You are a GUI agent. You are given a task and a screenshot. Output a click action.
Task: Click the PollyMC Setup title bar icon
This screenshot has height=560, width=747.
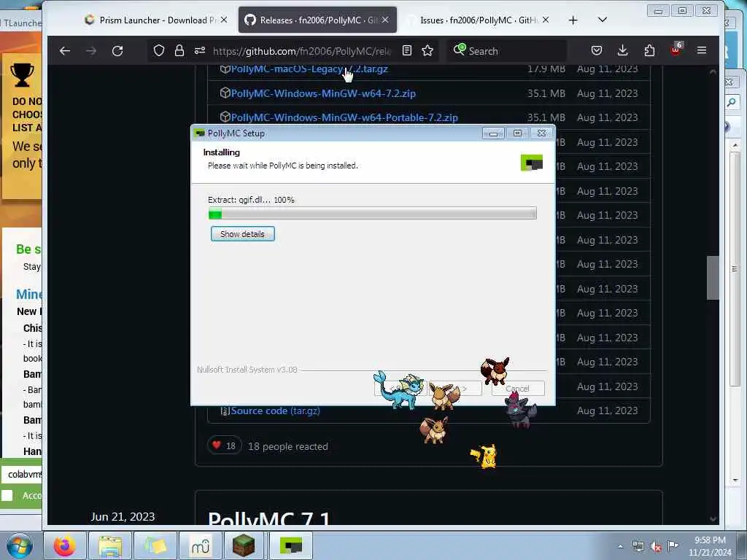(200, 133)
